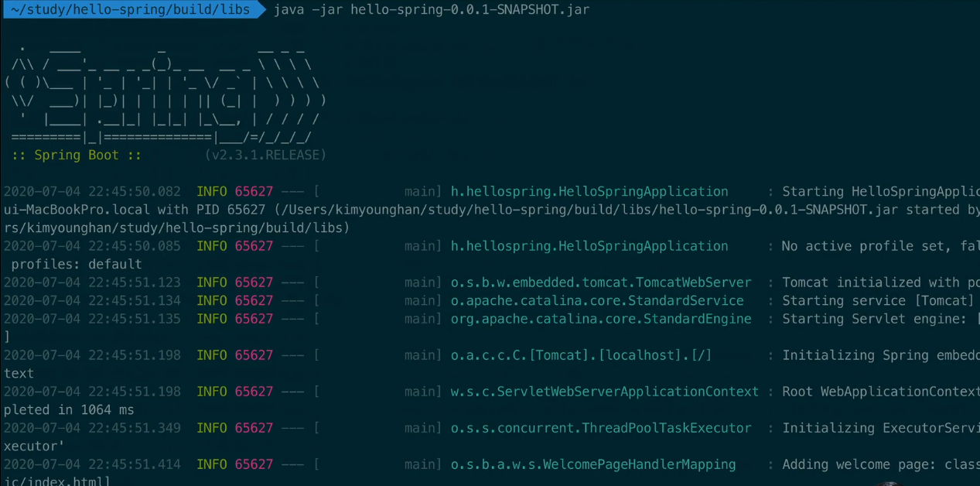980x486 pixels.
Task: Click timestamp 2020-07-04 22:45:50.085
Action: pyautogui.click(x=92, y=246)
